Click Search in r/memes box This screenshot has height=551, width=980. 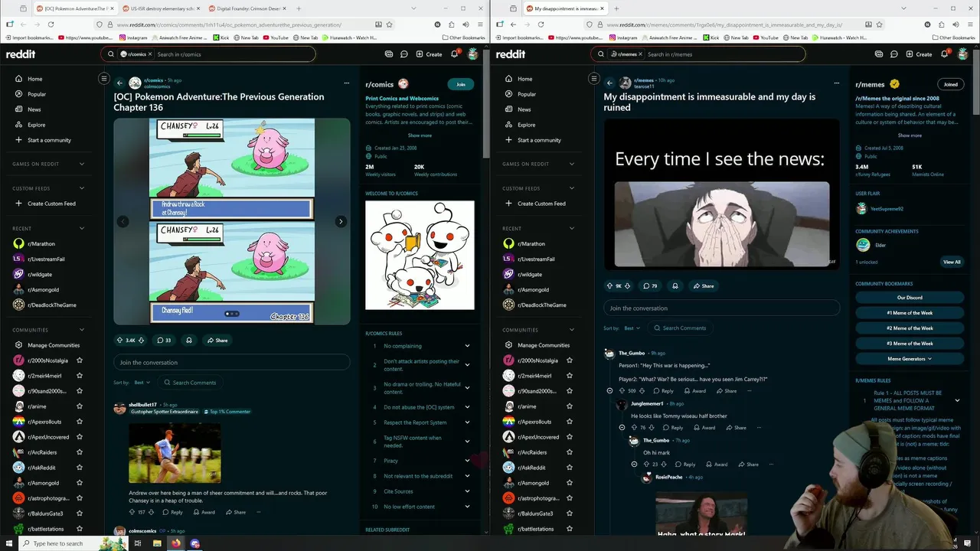coord(697,54)
